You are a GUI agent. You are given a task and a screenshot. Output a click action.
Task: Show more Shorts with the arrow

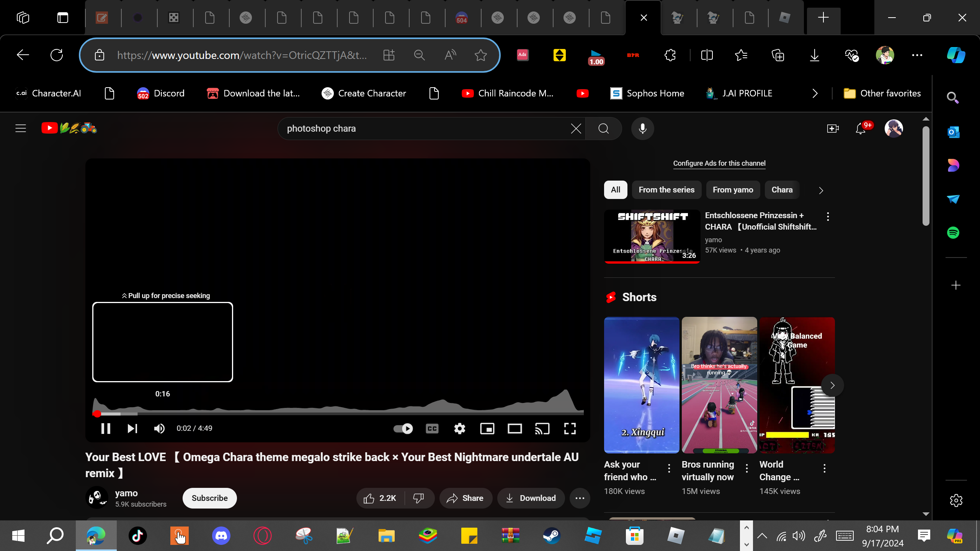(x=832, y=385)
